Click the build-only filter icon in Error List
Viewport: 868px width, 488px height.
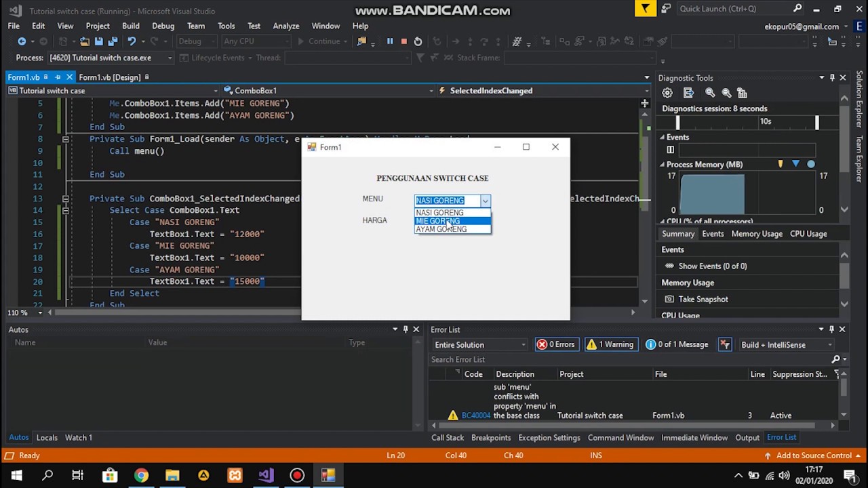(725, 344)
